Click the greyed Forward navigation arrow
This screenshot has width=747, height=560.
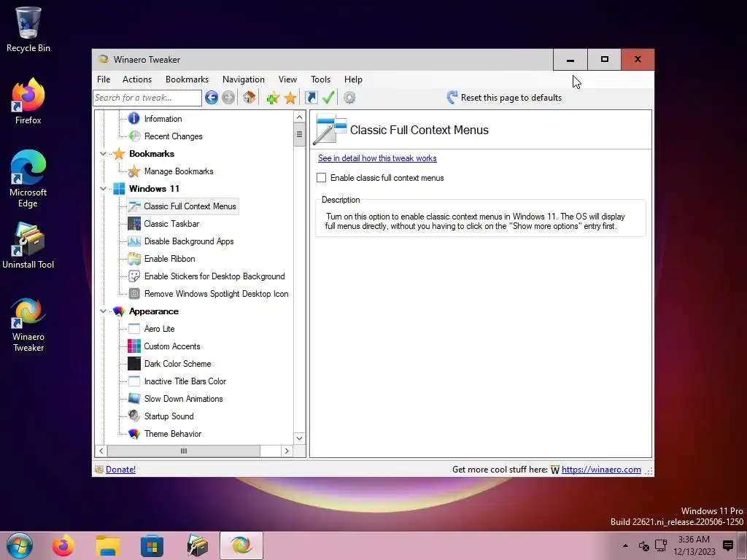(x=228, y=98)
